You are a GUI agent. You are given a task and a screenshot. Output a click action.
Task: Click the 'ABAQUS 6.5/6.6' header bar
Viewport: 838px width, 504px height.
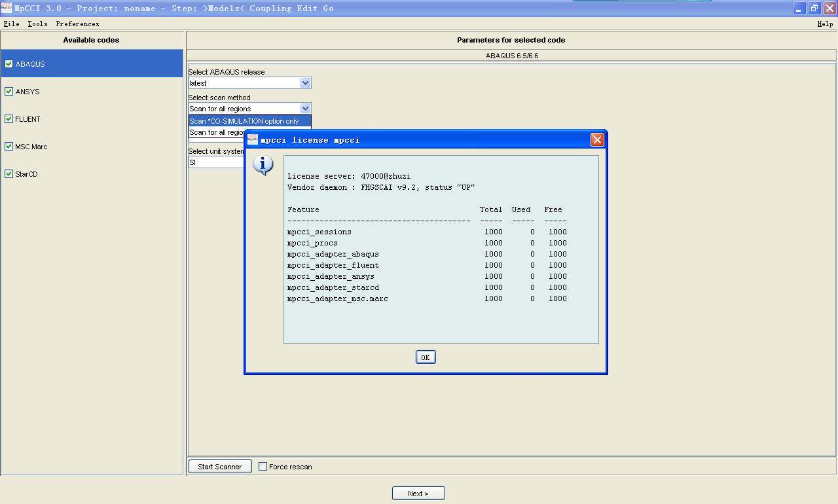click(x=511, y=56)
